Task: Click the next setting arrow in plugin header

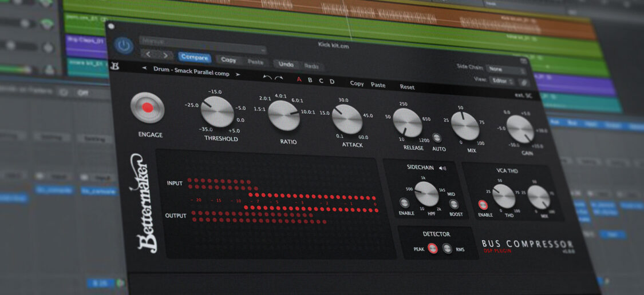Action: click(x=165, y=55)
